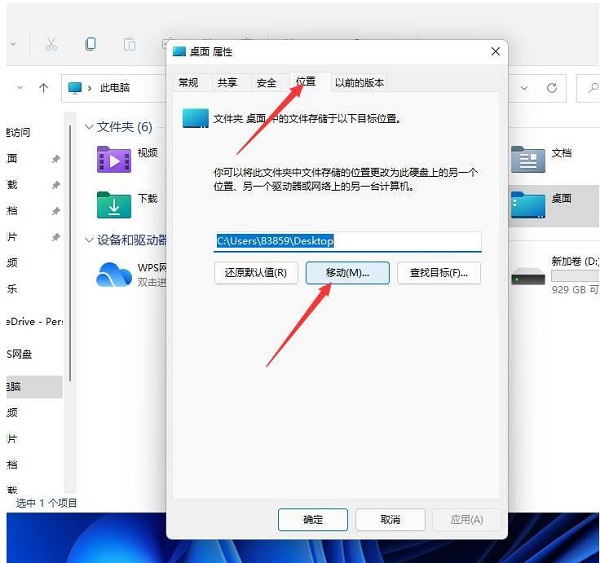This screenshot has width=600, height=563.
Task: Click the 还原默认值(R) button
Action: click(256, 273)
